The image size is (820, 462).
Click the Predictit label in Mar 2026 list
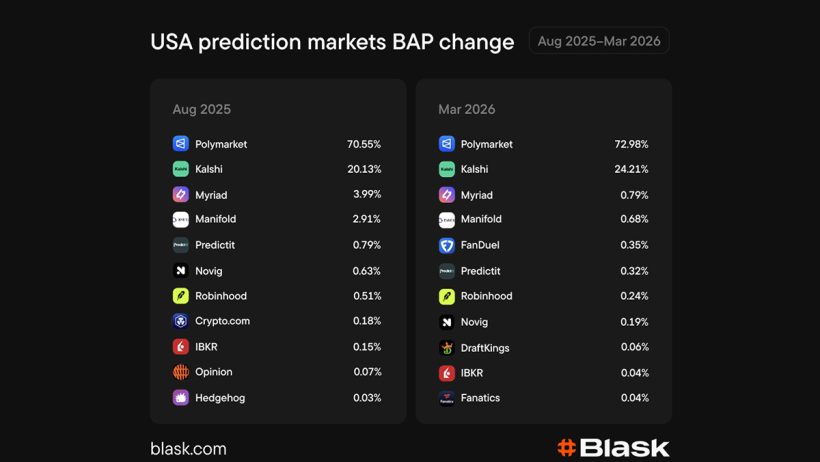pos(480,271)
